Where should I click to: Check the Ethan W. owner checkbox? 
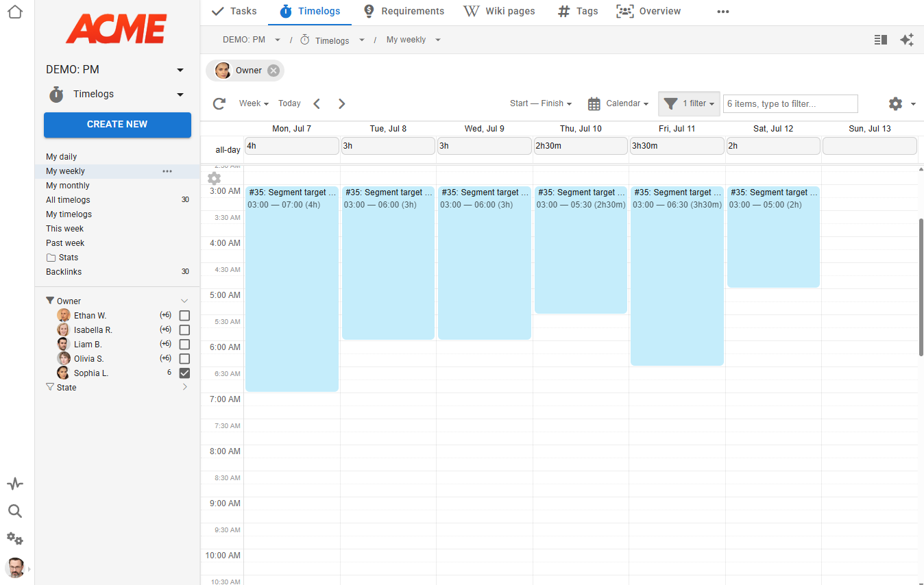pos(184,315)
